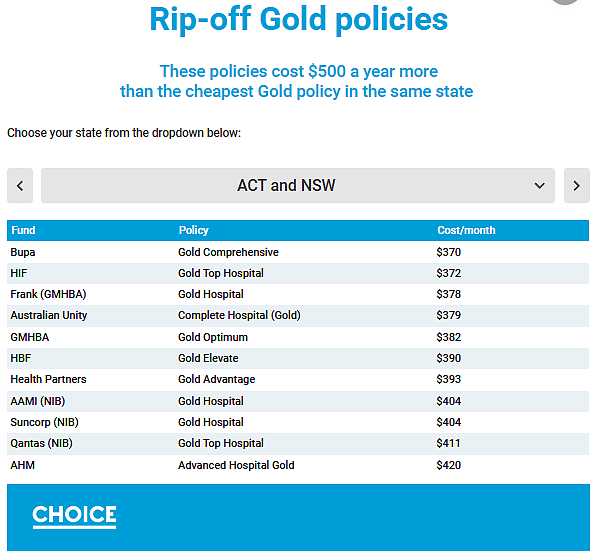
Task: Select the GMHBA Gold Optimum policy
Action: pyautogui.click(x=213, y=337)
